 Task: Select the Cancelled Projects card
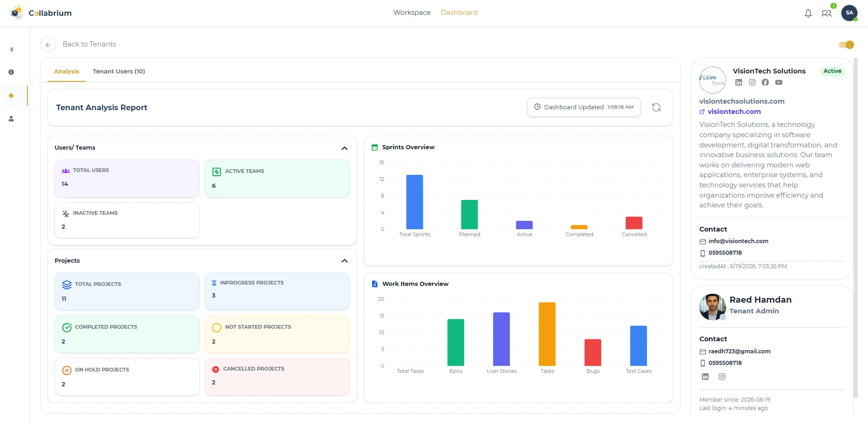tap(277, 377)
